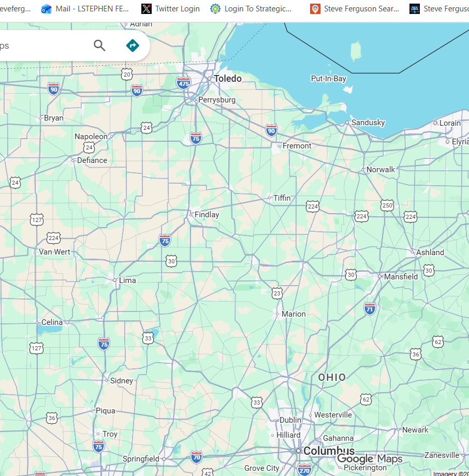The width and height of the screenshot is (469, 476).
Task: Click the US Route 20 shield
Action: tap(127, 75)
